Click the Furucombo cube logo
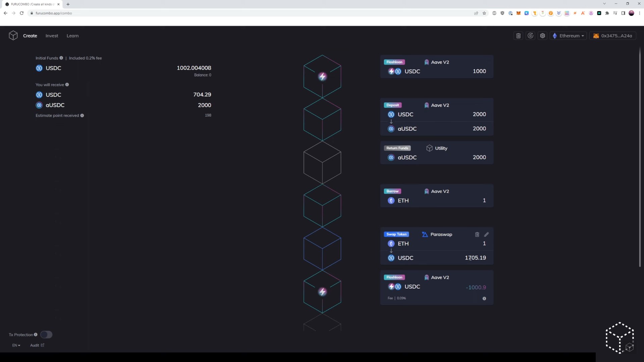This screenshot has height=362, width=644. pyautogui.click(x=13, y=36)
